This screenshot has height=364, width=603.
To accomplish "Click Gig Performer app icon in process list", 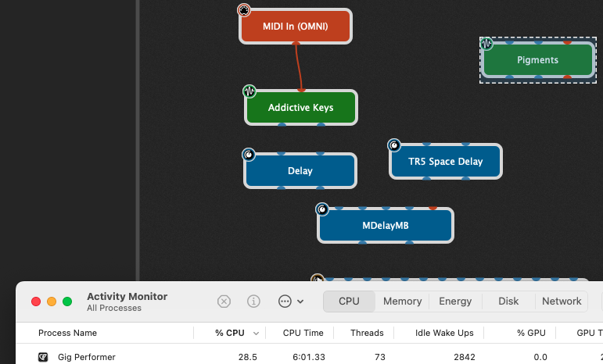I will pyautogui.click(x=43, y=357).
